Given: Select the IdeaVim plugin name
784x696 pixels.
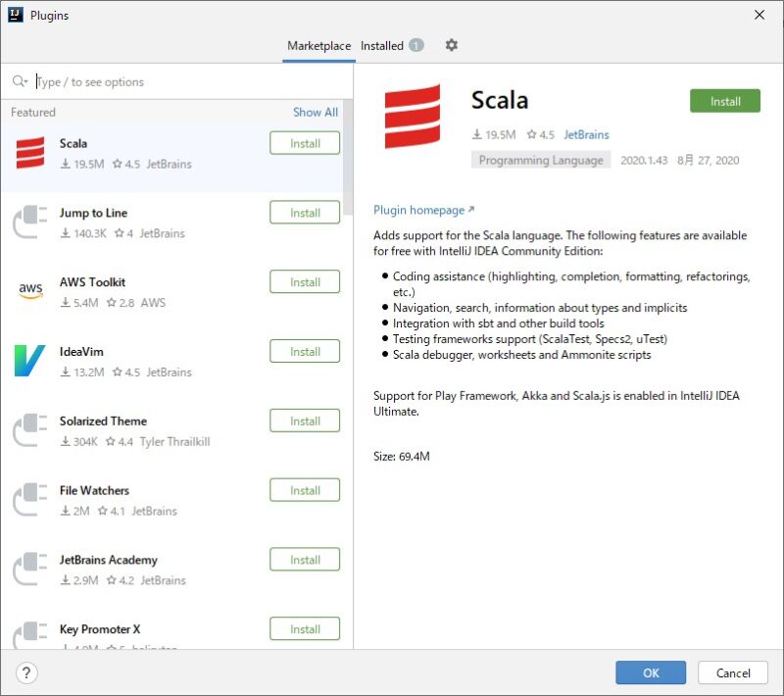Looking at the screenshot, I should click(81, 352).
